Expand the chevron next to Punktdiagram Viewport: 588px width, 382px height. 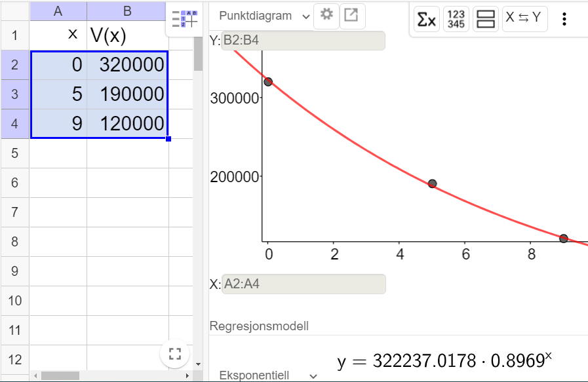pyautogui.click(x=305, y=16)
